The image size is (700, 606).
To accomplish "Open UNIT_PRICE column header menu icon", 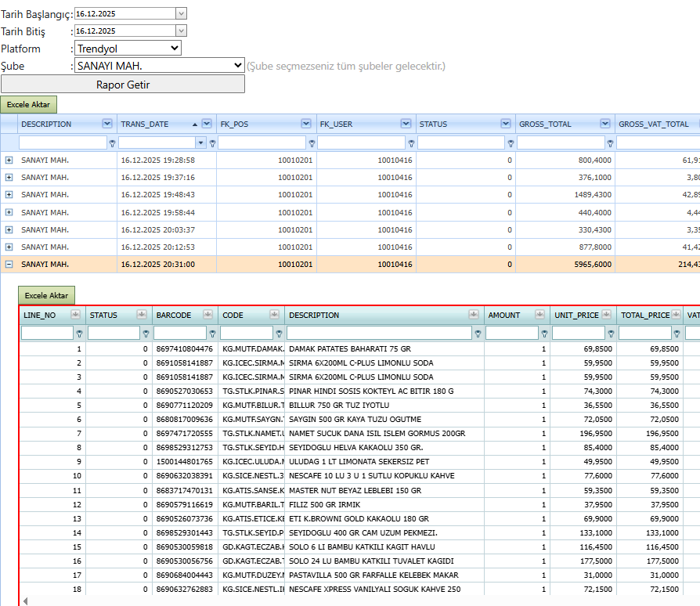I will [606, 315].
